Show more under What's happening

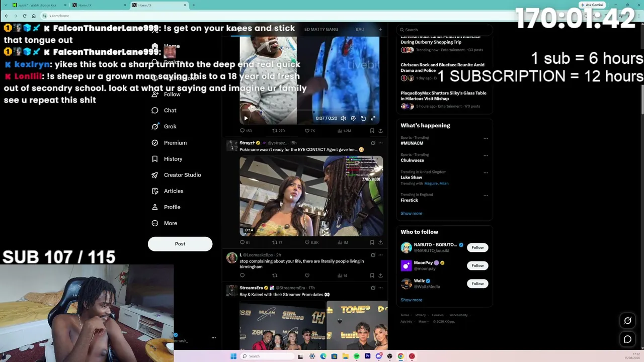pyautogui.click(x=411, y=213)
